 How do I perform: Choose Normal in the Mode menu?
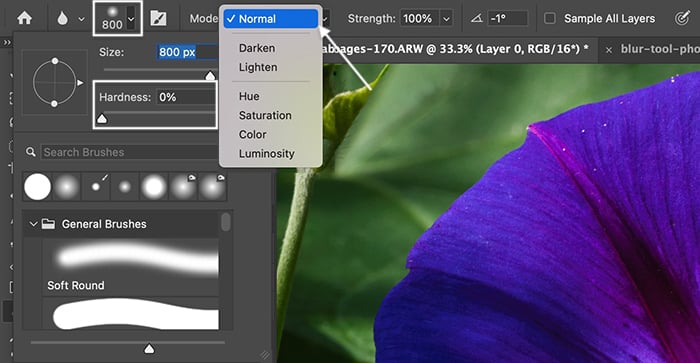271,19
